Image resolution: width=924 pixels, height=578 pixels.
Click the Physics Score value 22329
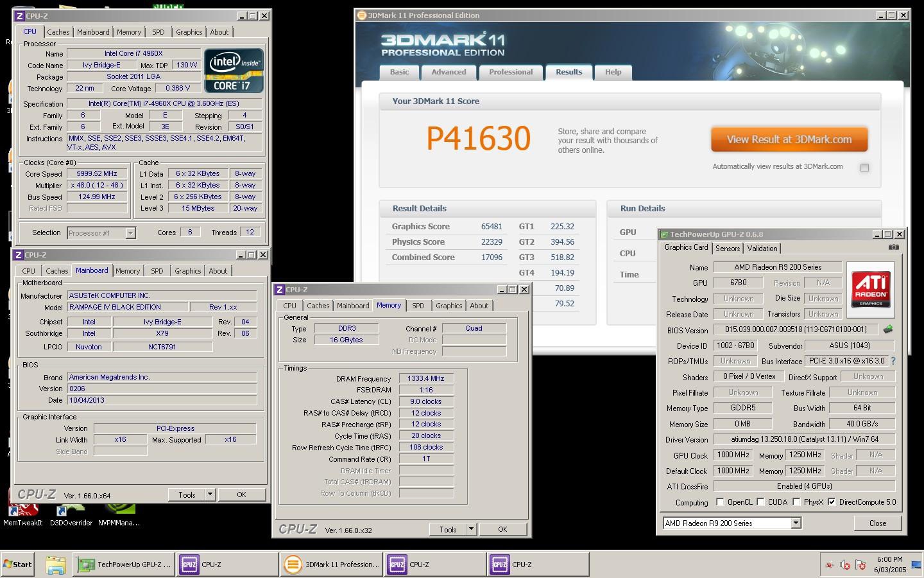click(492, 242)
